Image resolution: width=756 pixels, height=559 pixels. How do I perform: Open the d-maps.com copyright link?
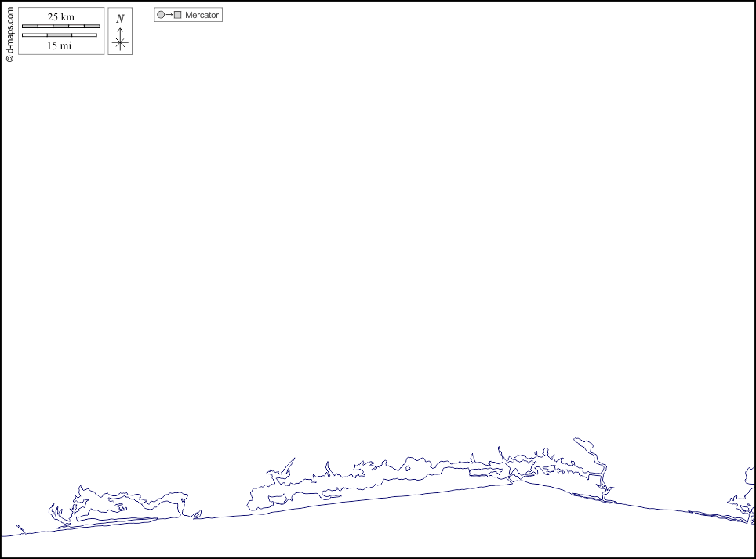[9, 34]
